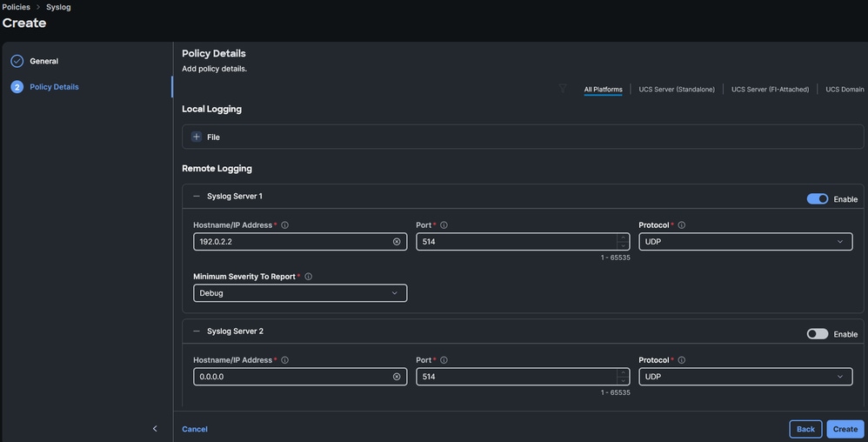Open info icon for Server 1 Hostname/IP Address

[284, 224]
